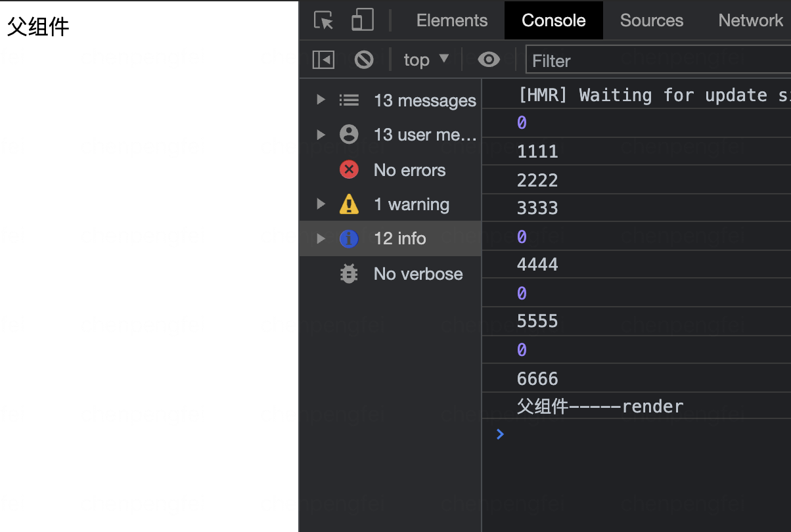Screen dimensions: 791x532
Task: Click the yellow warning triangle icon
Action: [x=349, y=204]
